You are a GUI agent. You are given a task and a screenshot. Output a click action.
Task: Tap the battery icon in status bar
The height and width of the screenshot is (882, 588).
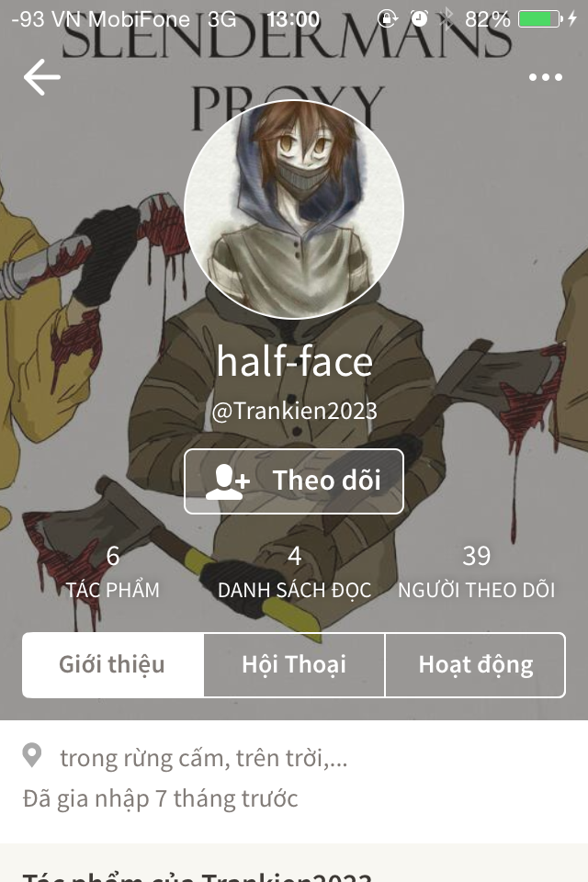[539, 19]
